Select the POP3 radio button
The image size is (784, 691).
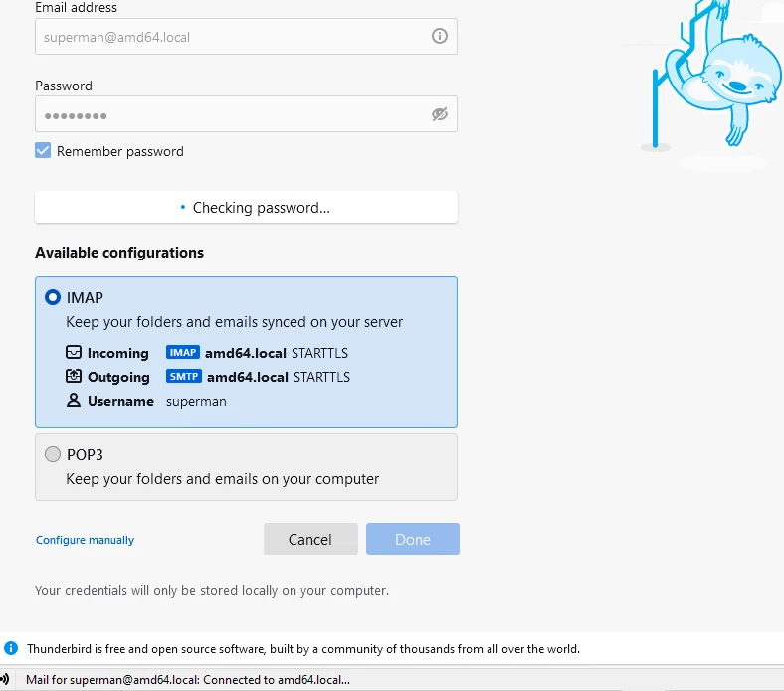[x=53, y=454]
